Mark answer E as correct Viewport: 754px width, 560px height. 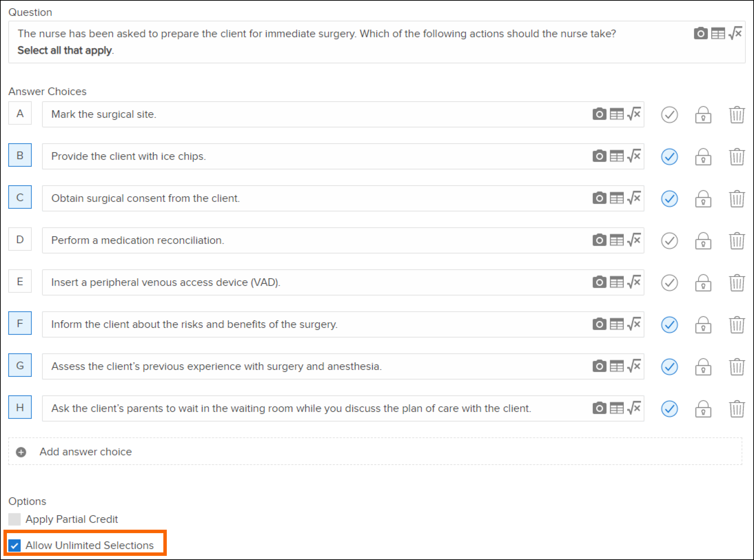(x=669, y=283)
